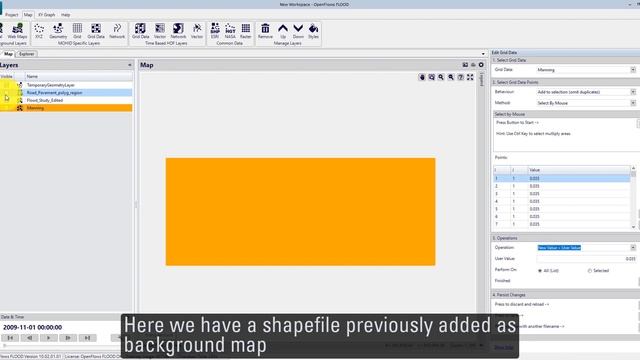
Task: Click the zoom out magnifier on the map
Action: (451, 77)
